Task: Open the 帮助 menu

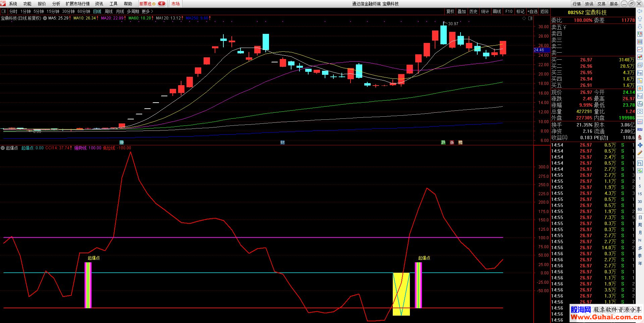Action: coord(128,4)
